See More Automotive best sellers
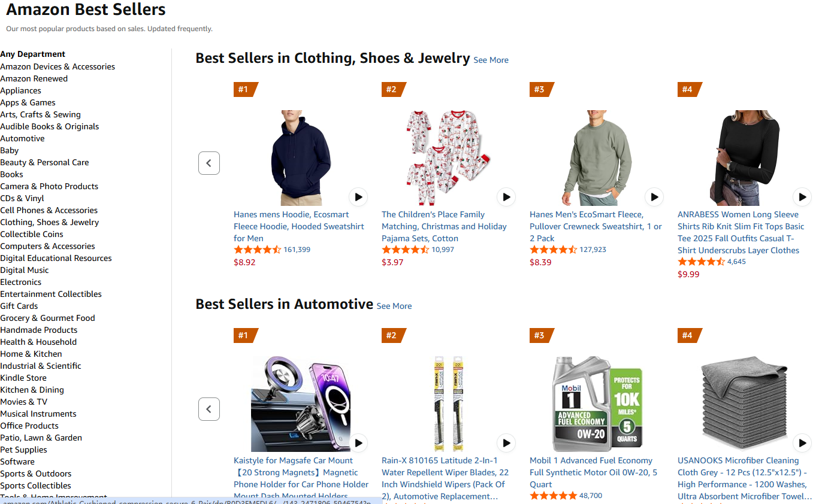The height and width of the screenshot is (504, 816). (394, 306)
